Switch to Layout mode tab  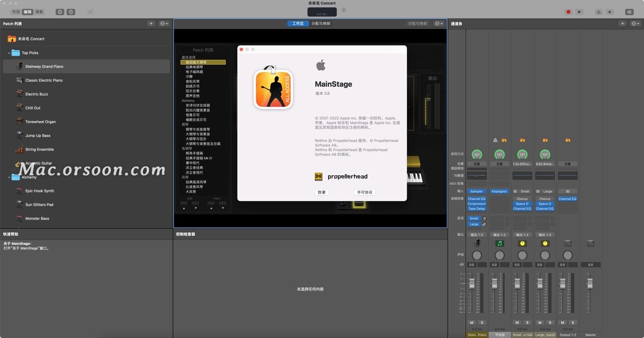click(16, 12)
